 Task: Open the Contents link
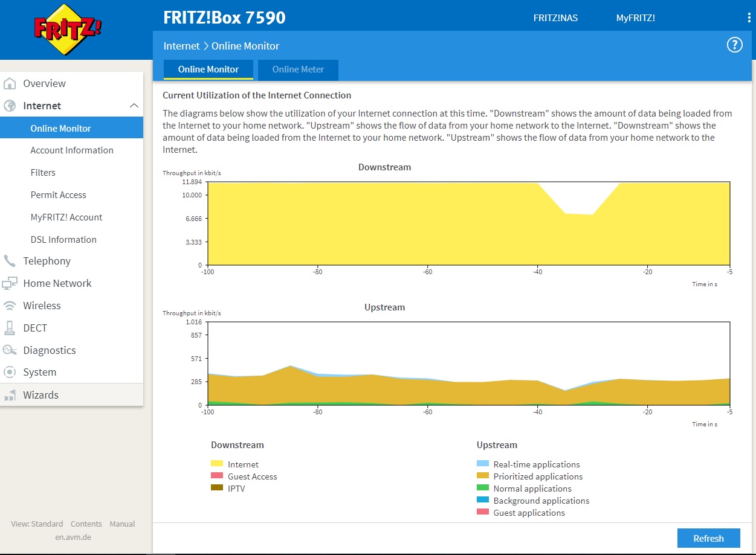pos(86,524)
